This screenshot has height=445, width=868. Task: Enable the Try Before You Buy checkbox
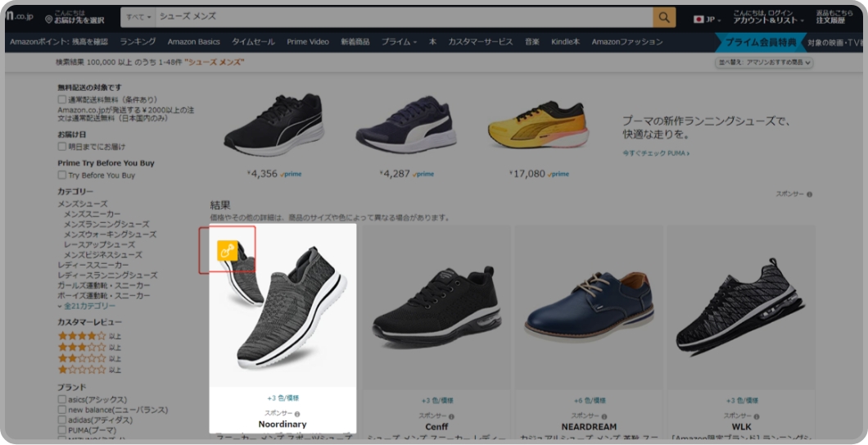62,175
